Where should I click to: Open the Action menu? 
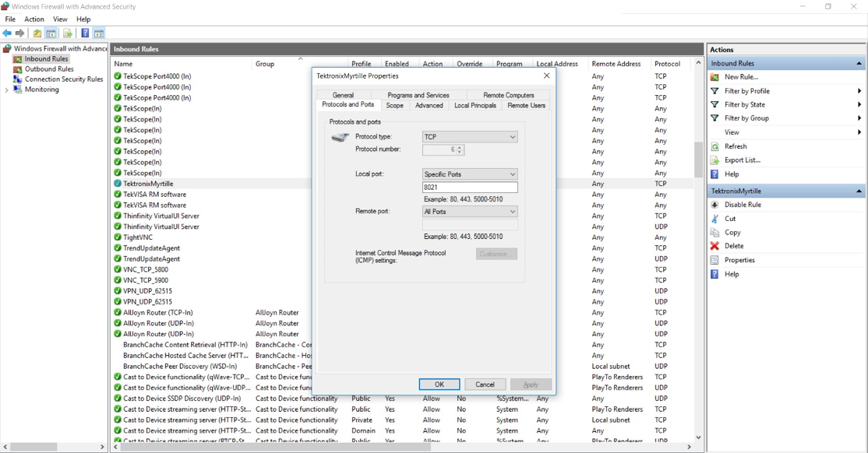pos(34,19)
